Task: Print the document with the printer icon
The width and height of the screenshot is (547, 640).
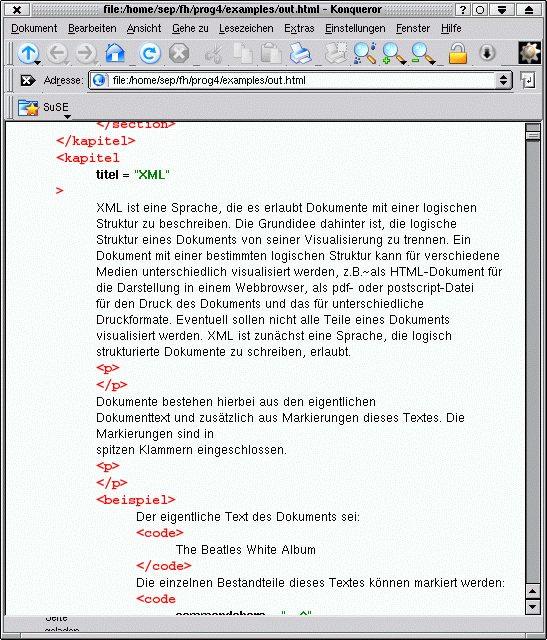Action: coord(301,53)
